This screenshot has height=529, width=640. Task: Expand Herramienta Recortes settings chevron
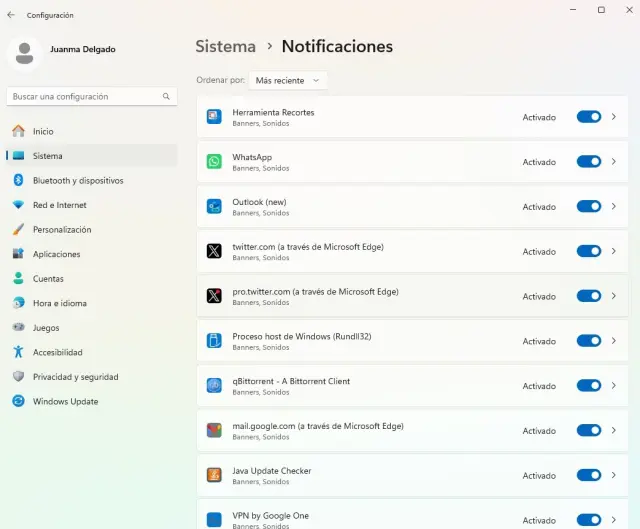(x=614, y=117)
